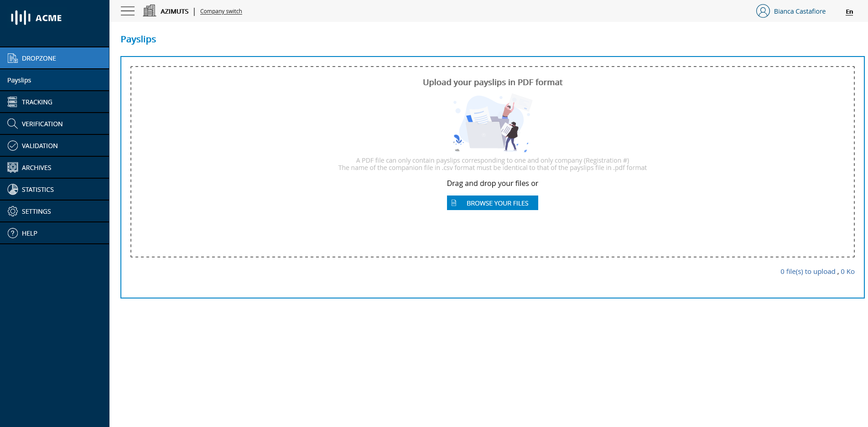Open Tracking via its list icon
The height and width of the screenshot is (427, 868).
[12, 102]
